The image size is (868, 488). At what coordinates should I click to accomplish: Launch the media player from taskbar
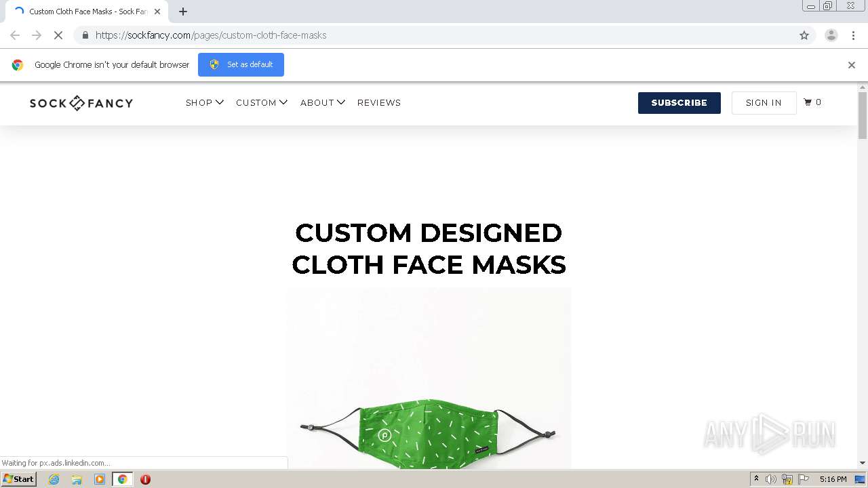coord(100,479)
